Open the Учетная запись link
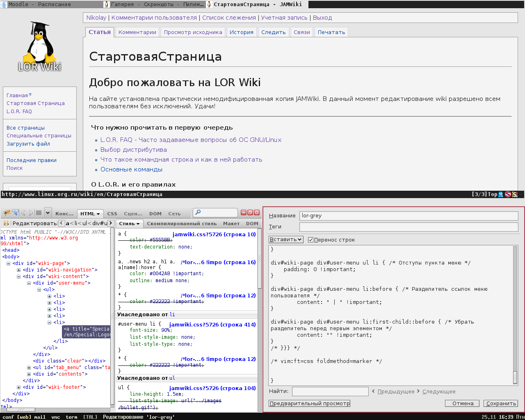 coord(284,18)
